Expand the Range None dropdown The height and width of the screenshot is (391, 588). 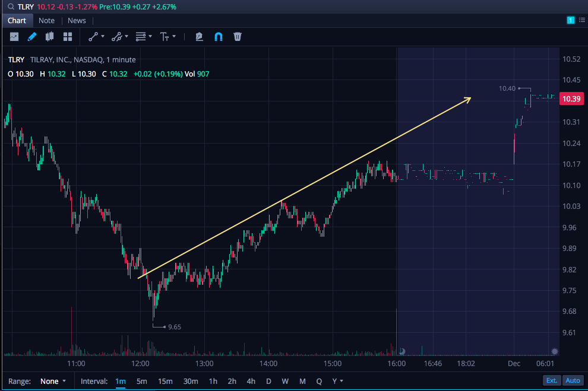(53, 382)
